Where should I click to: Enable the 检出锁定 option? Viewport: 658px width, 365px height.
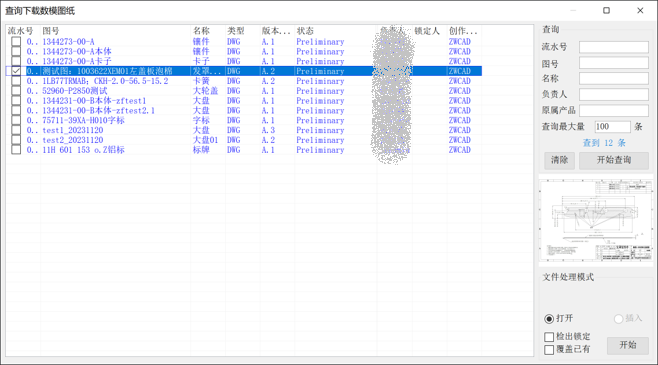pyautogui.click(x=549, y=337)
